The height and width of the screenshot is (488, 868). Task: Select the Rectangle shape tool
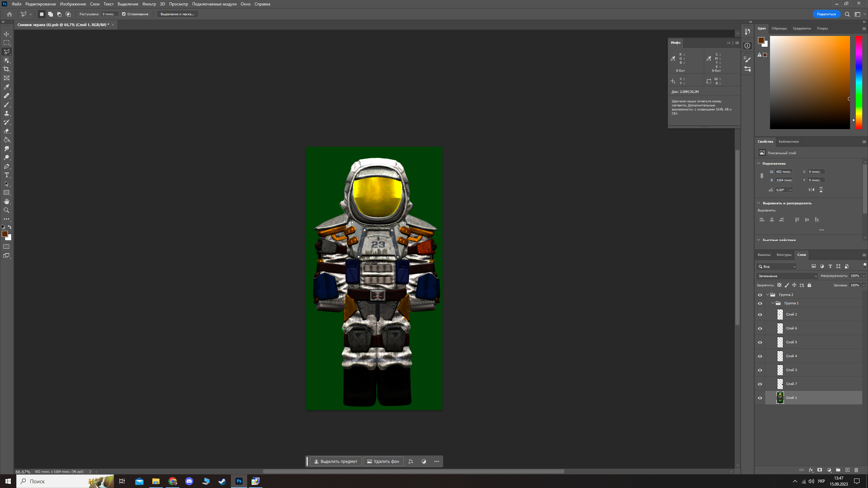6,193
